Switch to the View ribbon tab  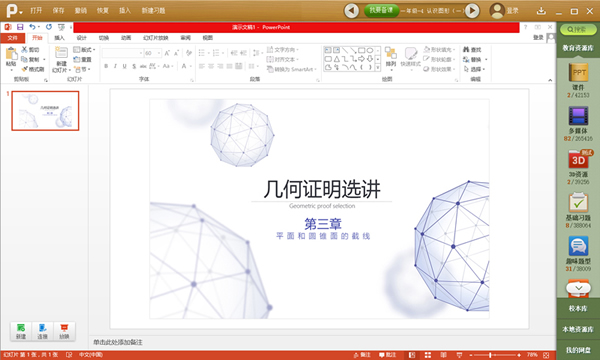coord(207,38)
